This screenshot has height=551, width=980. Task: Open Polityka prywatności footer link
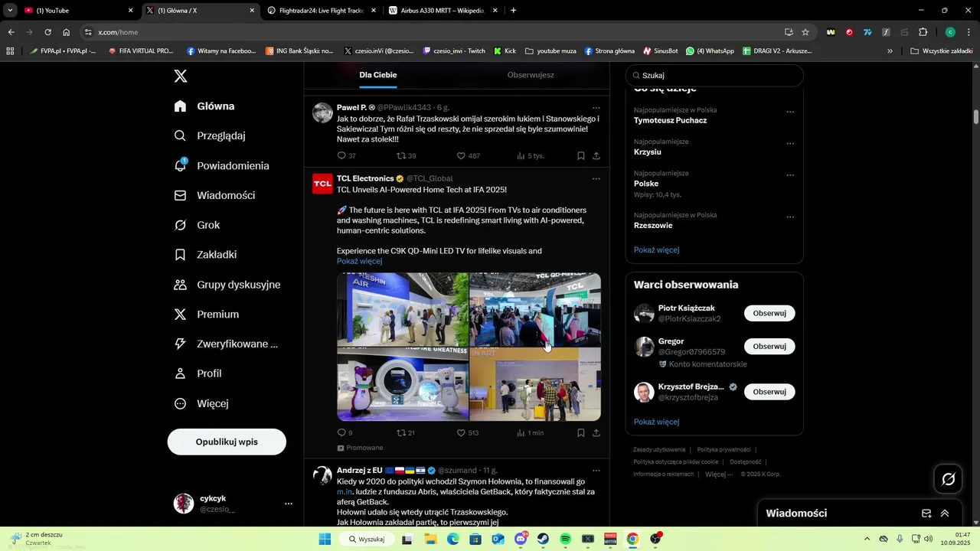(724, 450)
